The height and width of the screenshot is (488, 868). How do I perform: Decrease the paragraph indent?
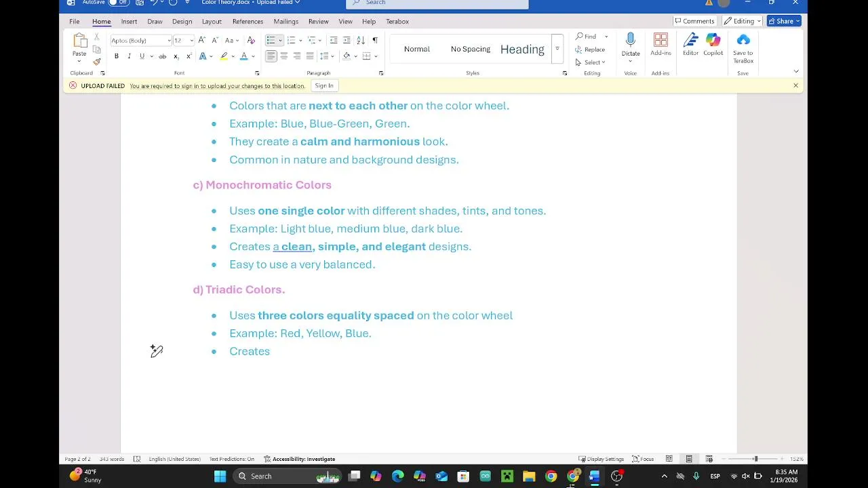click(x=334, y=41)
